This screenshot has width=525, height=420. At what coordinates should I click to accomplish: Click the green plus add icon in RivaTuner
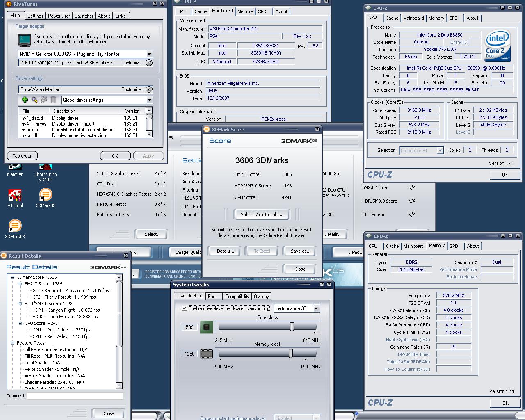tap(25, 100)
